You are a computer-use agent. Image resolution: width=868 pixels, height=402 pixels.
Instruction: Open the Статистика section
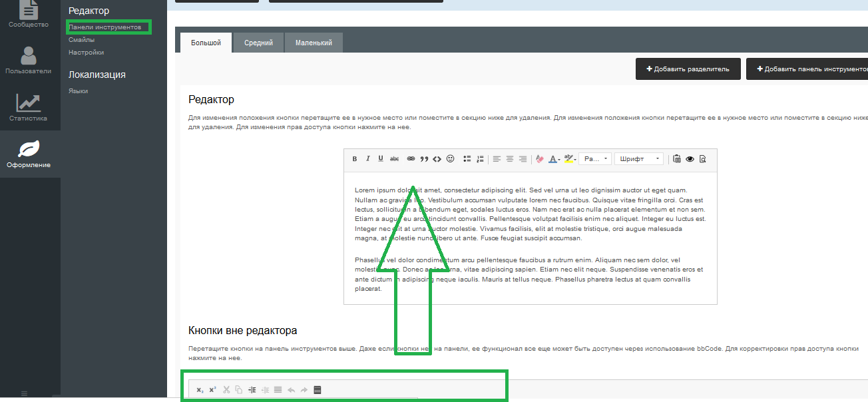[x=29, y=107]
